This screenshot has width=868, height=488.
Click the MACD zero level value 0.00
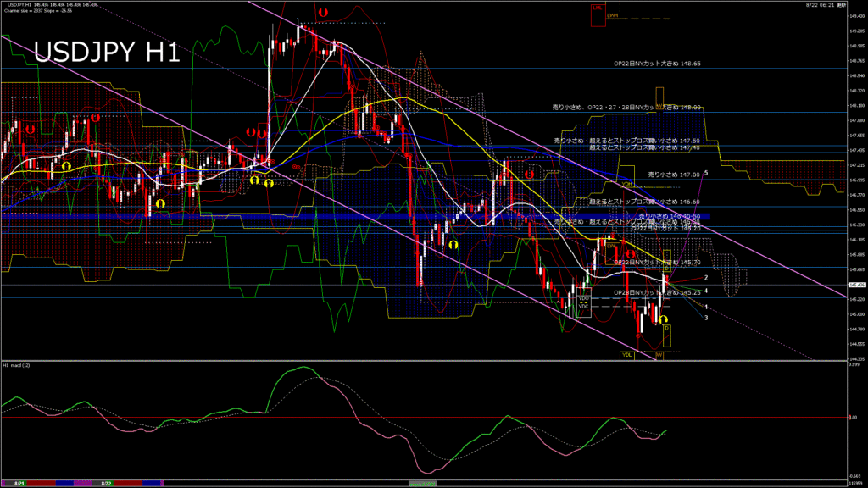point(853,418)
